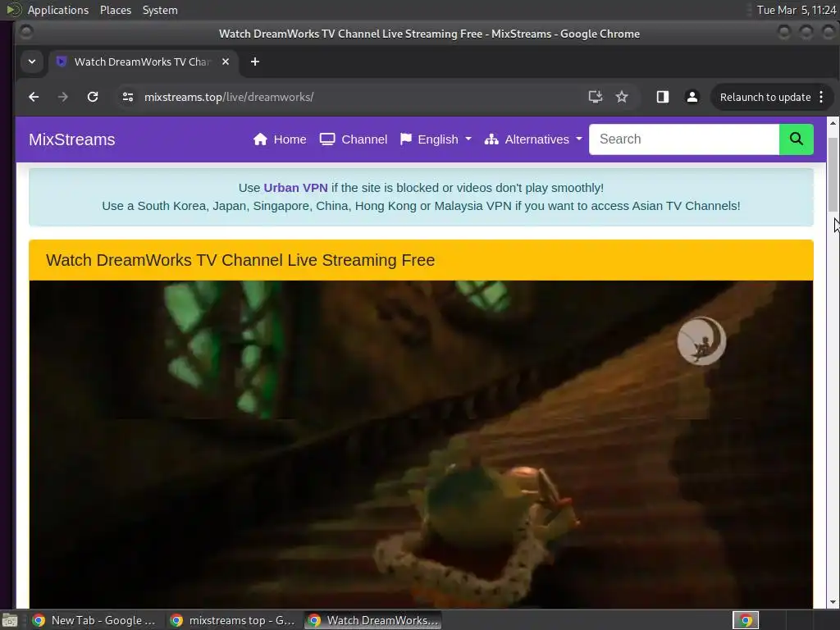Screen dimensions: 840x630
Task: Click the DreamWorks moon logo in video
Action: click(701, 340)
